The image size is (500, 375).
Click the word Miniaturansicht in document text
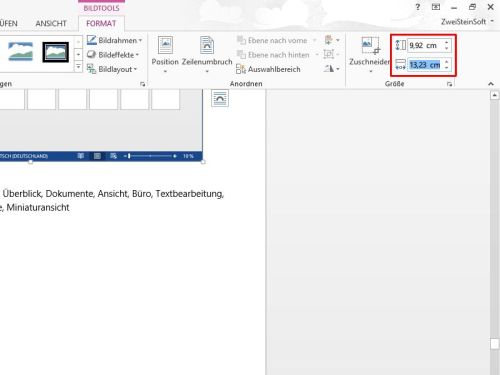[38, 207]
